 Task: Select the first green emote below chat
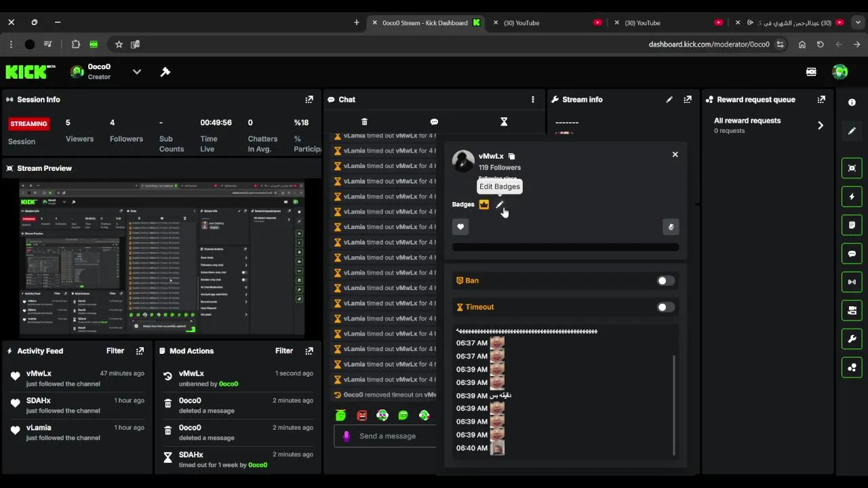pyautogui.click(x=341, y=415)
